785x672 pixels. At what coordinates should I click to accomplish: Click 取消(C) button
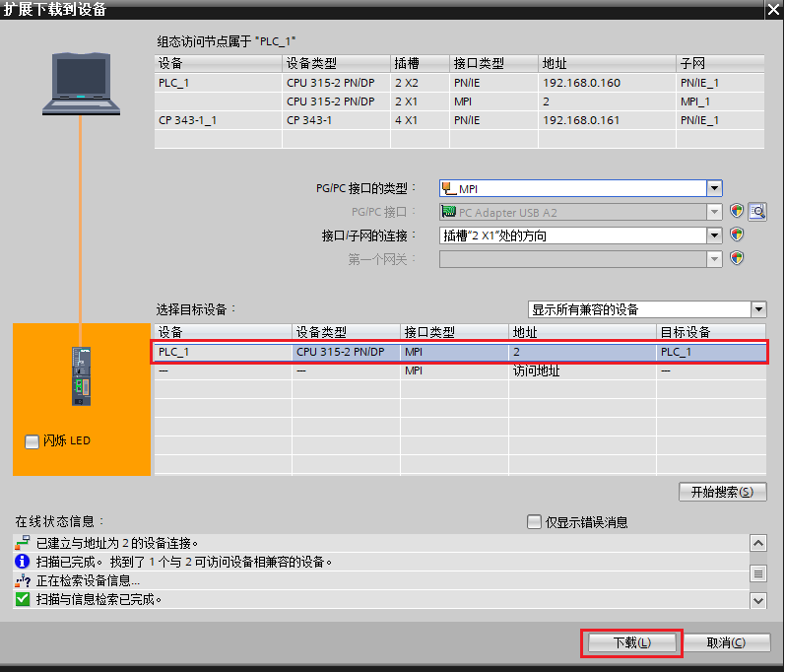click(726, 642)
